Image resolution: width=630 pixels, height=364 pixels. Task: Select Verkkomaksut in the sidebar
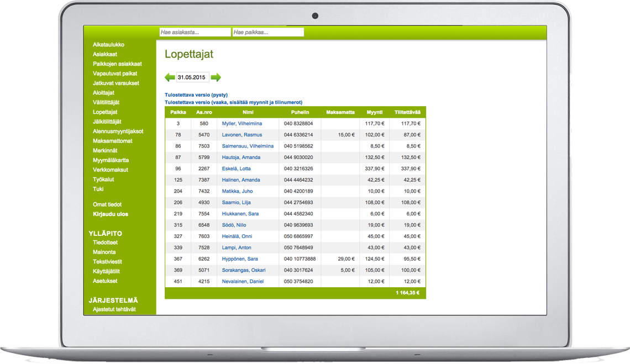pos(111,170)
